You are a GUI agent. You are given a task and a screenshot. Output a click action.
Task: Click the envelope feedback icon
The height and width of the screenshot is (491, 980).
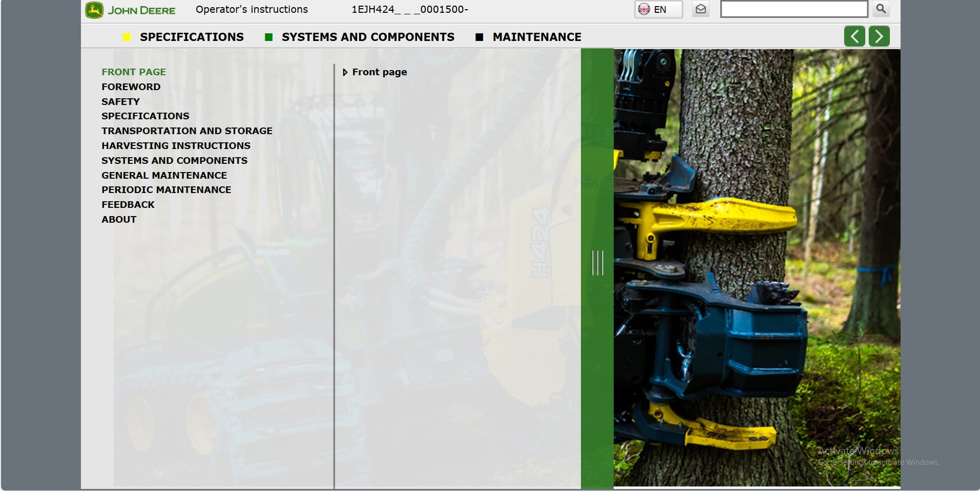coord(701,9)
